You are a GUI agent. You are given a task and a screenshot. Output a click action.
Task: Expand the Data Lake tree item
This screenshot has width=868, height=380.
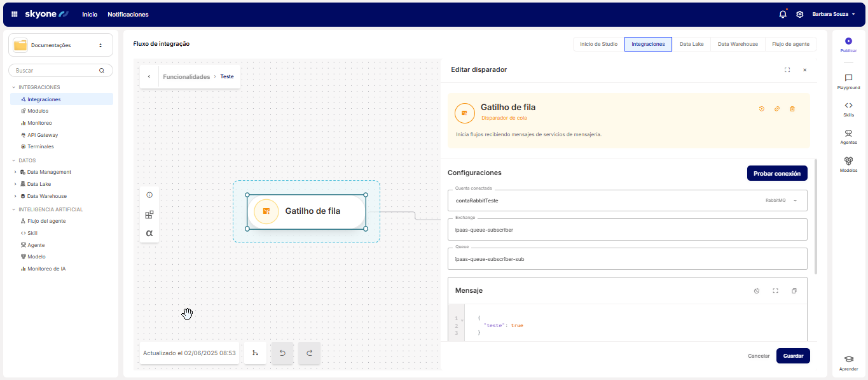point(15,184)
